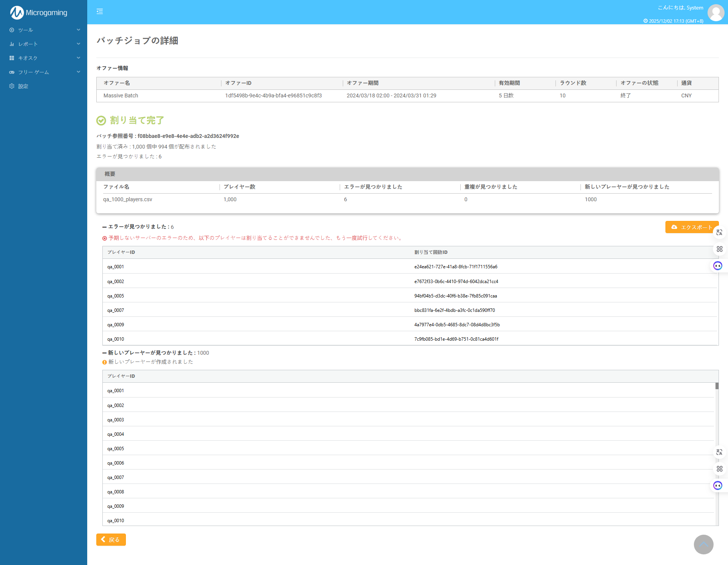The image size is (728, 565).
Task: Collapse the errors found section
Action: [x=104, y=227]
